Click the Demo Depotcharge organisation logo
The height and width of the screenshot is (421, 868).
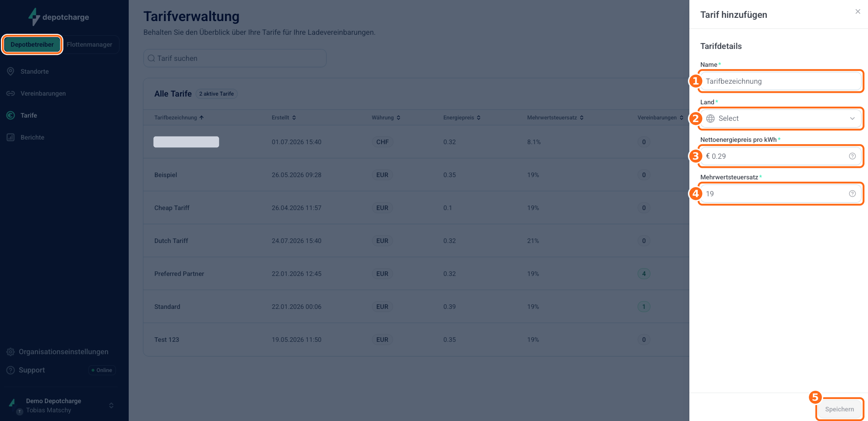pos(12,403)
